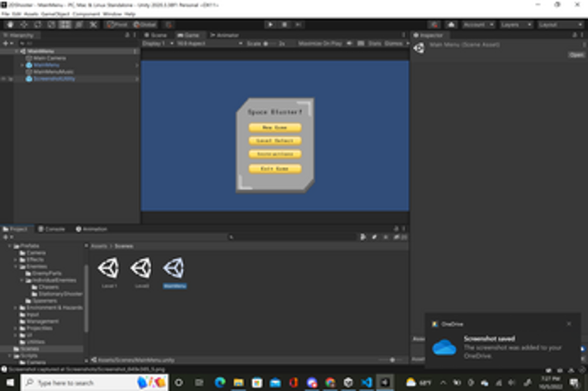Open the 16:9 Aspect dropdown

[x=209, y=44]
